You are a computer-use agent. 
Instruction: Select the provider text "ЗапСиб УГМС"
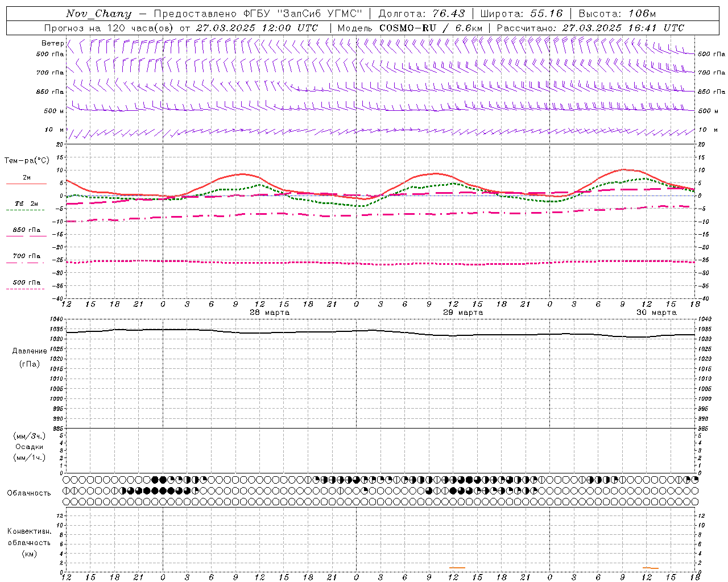320,14
